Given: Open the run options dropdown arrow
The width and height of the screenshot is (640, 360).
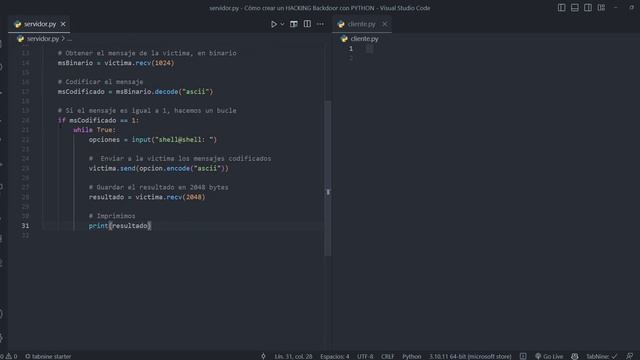Looking at the screenshot, I should (282, 24).
